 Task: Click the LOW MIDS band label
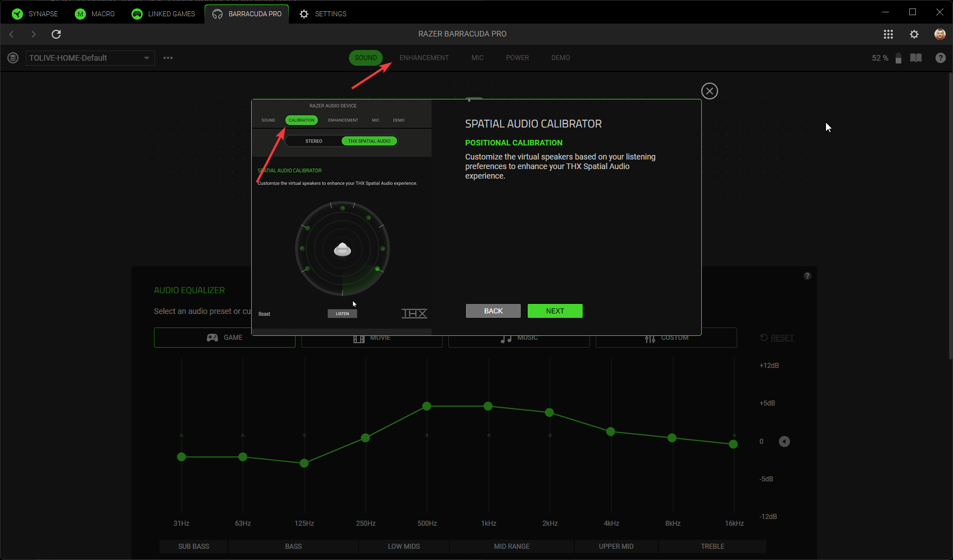(x=404, y=547)
